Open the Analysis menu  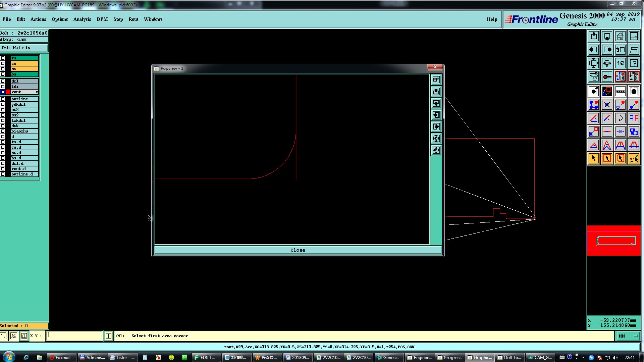pos(82,19)
